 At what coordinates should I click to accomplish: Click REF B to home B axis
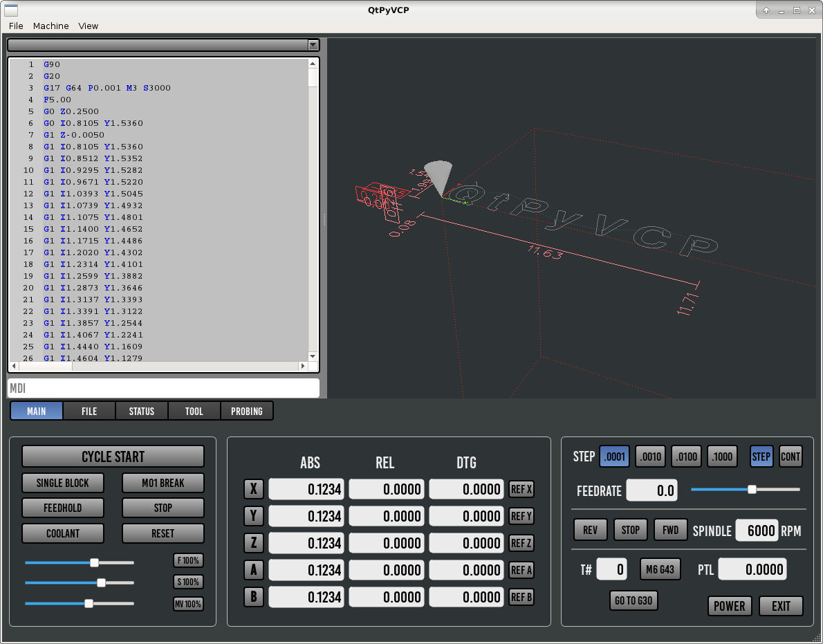point(521,597)
